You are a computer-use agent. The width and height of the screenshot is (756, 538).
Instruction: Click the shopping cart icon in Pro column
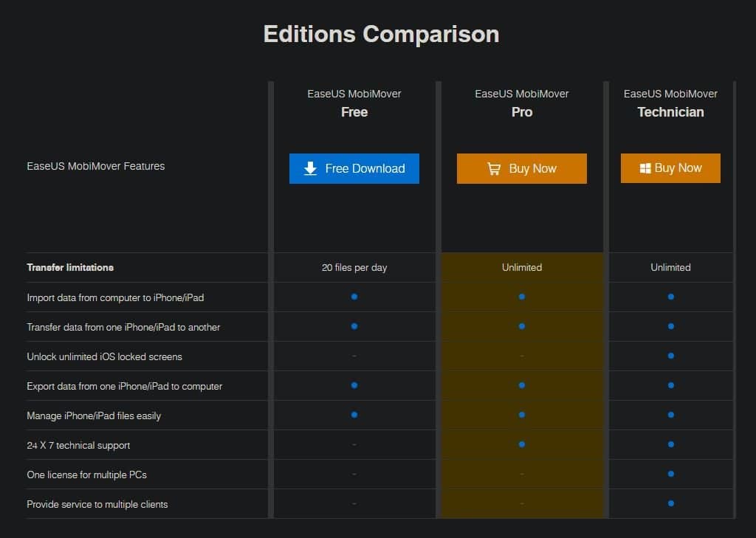(x=494, y=169)
